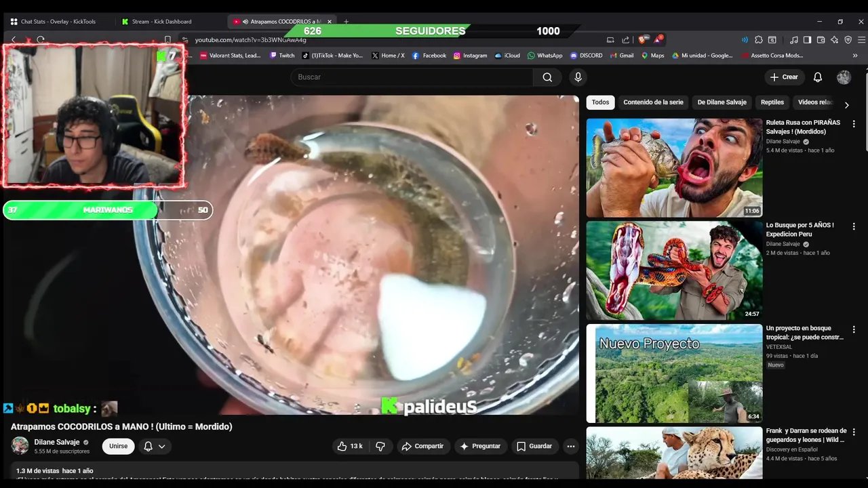This screenshot has height=488, width=868.
Task: Open the Chat Stats - Overlay - KickTools tab
Action: click(58, 22)
